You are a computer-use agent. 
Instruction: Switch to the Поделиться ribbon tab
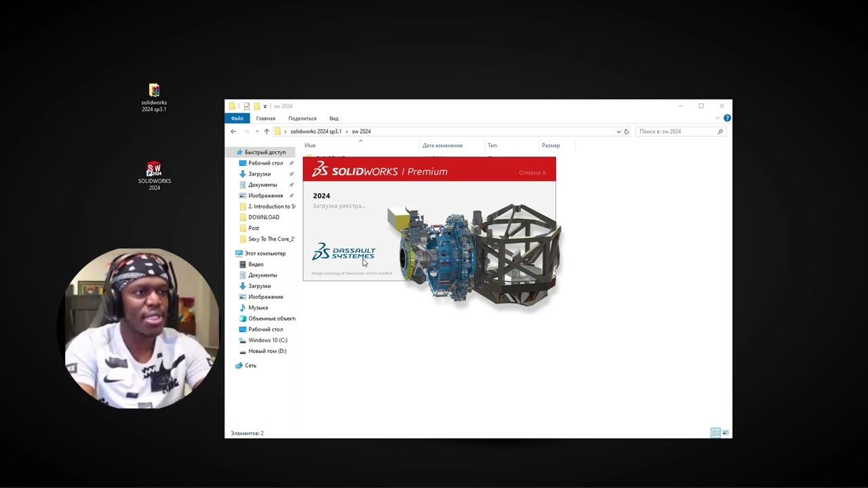point(302,119)
